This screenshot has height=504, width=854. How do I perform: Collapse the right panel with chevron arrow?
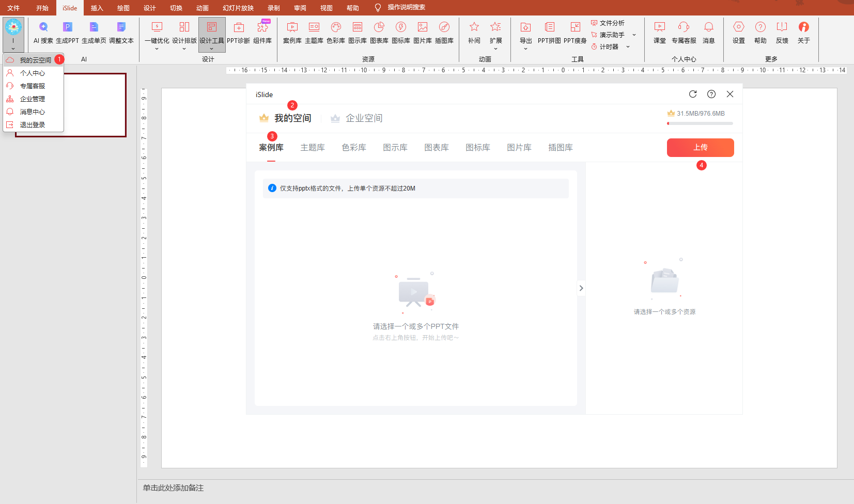pos(581,288)
